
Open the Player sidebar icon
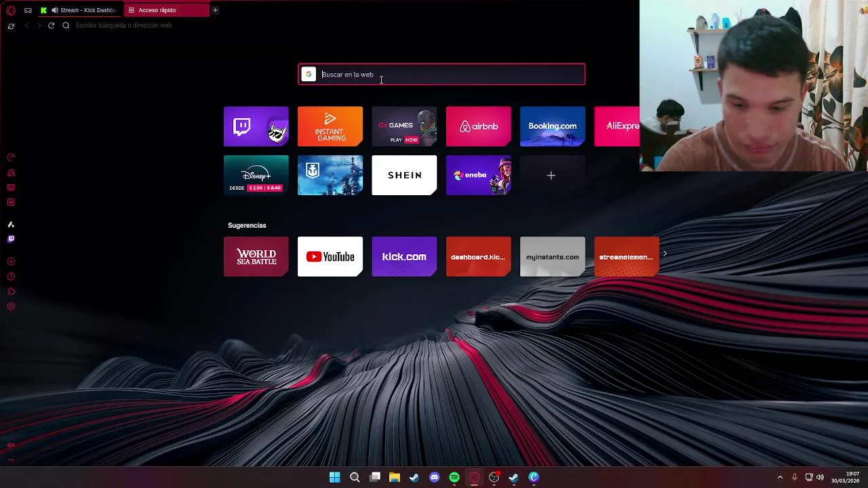11,262
